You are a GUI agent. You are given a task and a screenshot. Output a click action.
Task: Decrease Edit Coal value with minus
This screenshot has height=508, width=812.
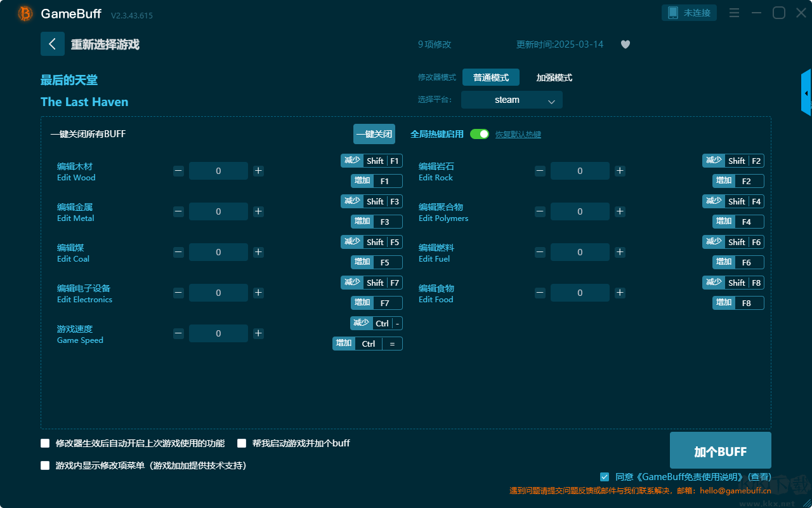pos(178,252)
